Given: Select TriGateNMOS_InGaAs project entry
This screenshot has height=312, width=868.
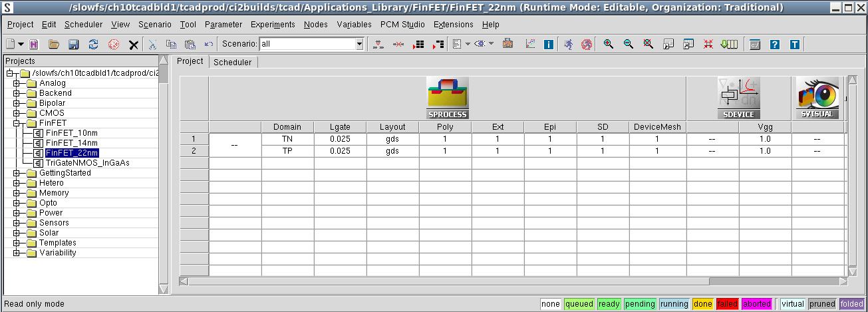Looking at the screenshot, I should [x=87, y=163].
